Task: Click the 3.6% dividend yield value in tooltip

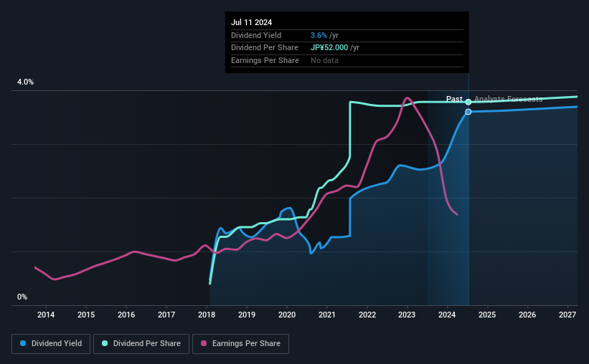Action: click(x=319, y=35)
